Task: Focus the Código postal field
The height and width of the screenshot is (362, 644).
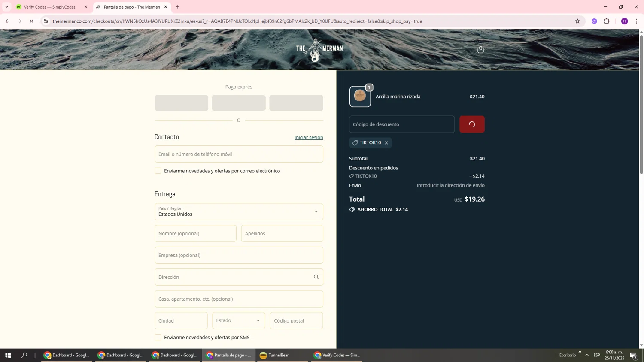Action: [297, 321]
